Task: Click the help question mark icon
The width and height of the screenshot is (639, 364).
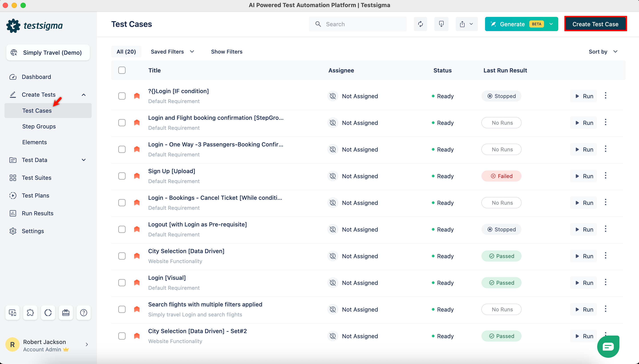Action: 84,312
